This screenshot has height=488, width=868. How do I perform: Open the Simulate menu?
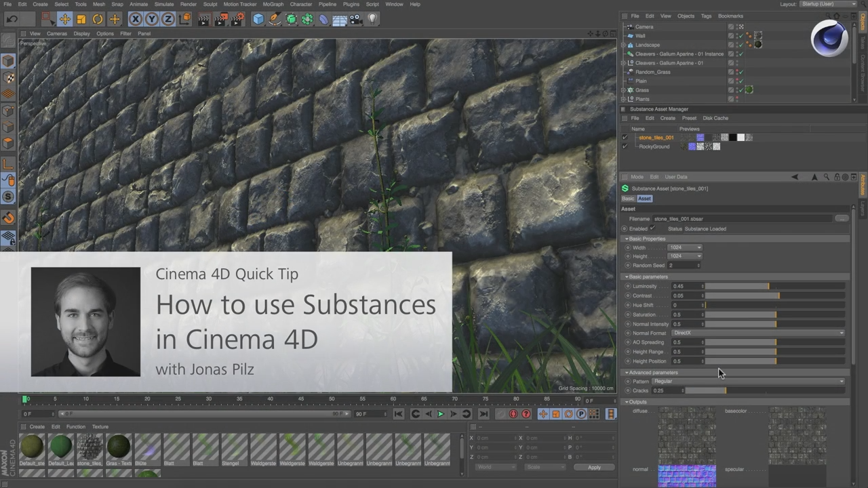(164, 4)
